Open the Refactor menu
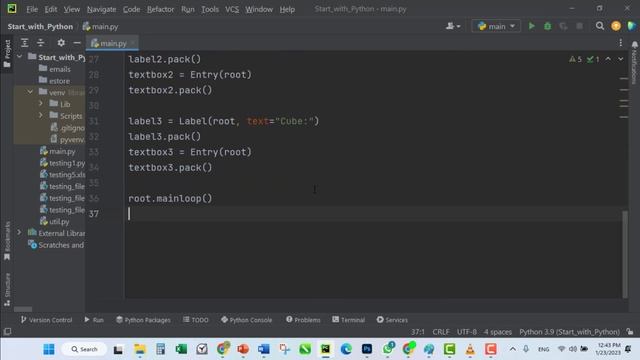 pyautogui.click(x=160, y=9)
